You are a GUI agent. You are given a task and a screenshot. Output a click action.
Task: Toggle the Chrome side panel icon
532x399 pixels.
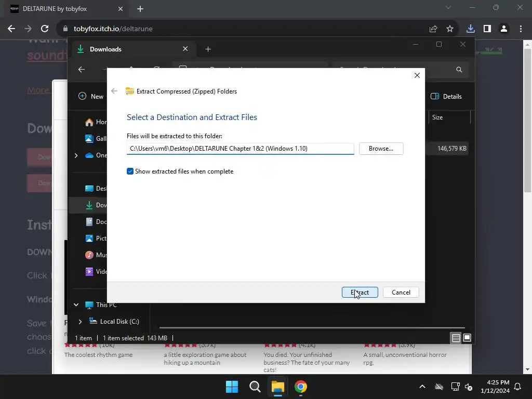tap(487, 29)
